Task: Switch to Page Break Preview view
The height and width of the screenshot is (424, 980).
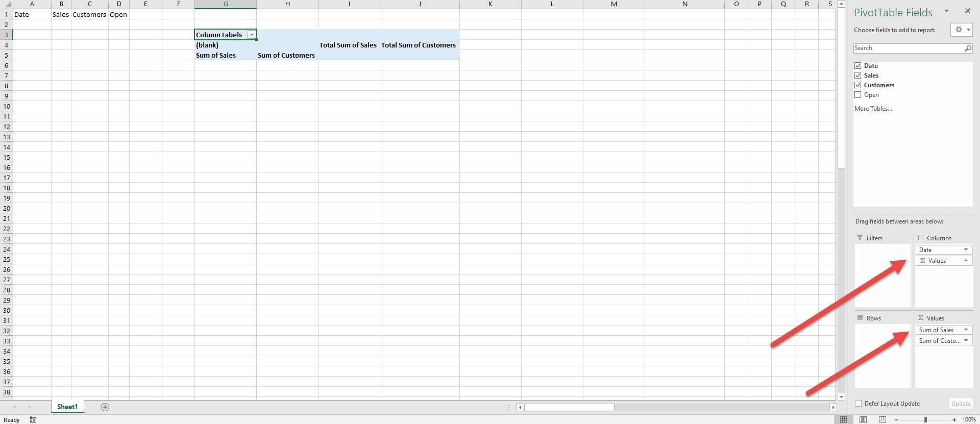Action: [883, 419]
